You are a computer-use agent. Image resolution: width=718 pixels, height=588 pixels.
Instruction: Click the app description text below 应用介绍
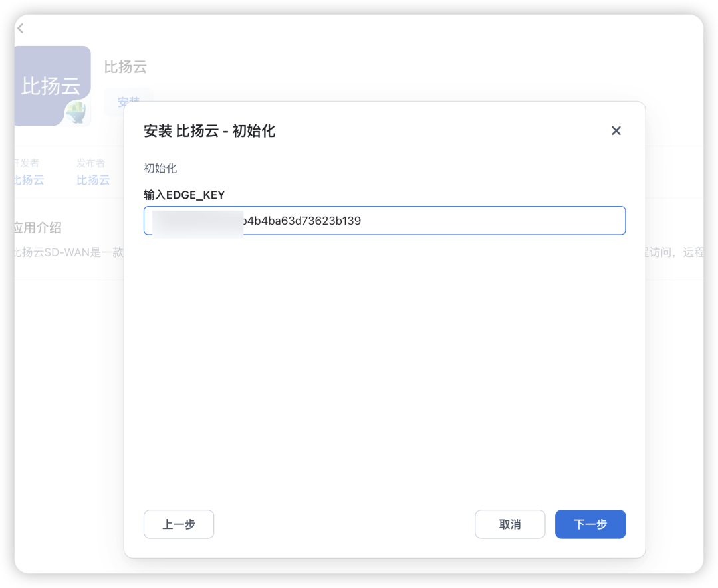66,252
